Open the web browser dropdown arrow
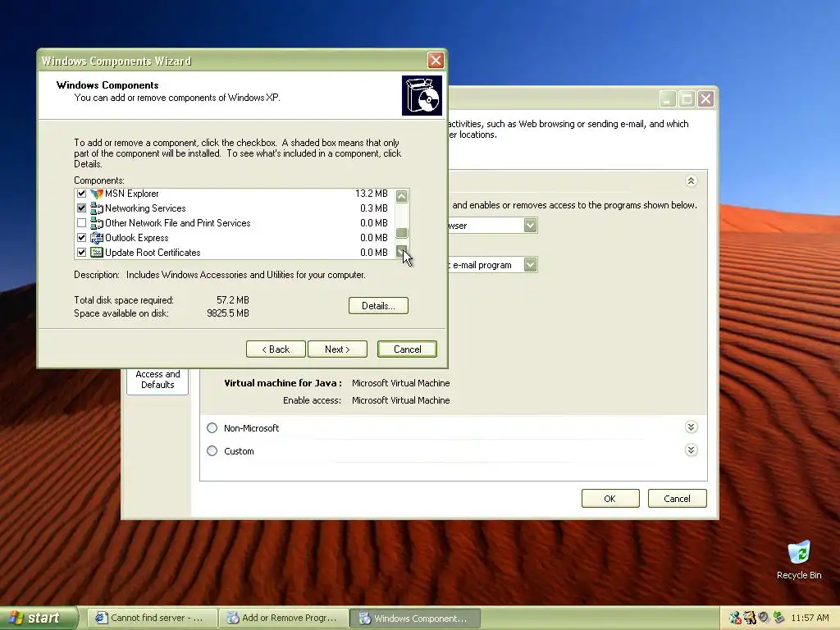 (531, 226)
